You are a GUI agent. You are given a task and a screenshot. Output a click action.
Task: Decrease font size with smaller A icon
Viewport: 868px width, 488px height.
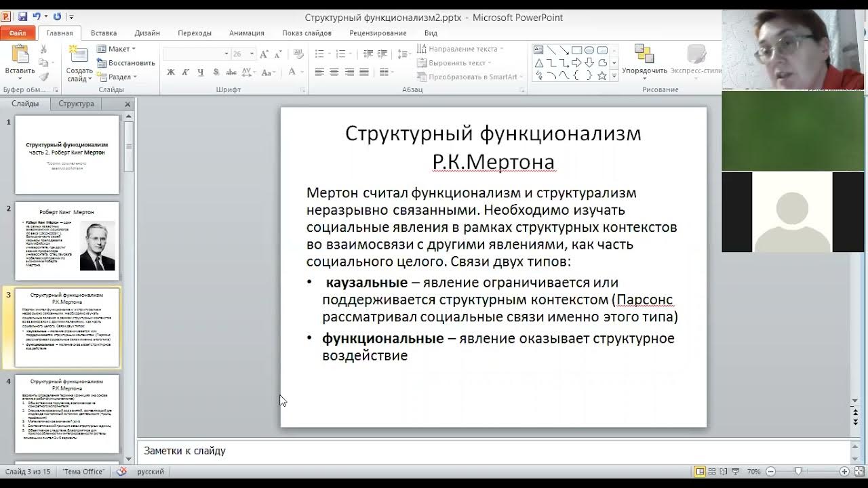click(278, 54)
